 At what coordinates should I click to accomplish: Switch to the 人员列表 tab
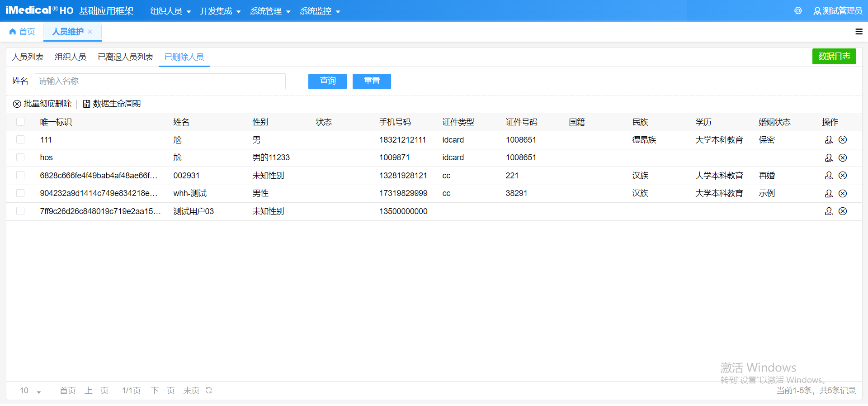(28, 57)
